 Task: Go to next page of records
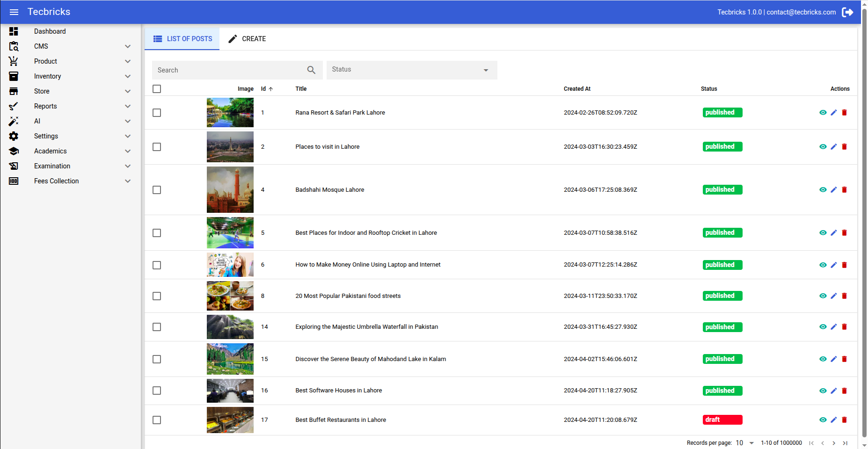coord(834,443)
